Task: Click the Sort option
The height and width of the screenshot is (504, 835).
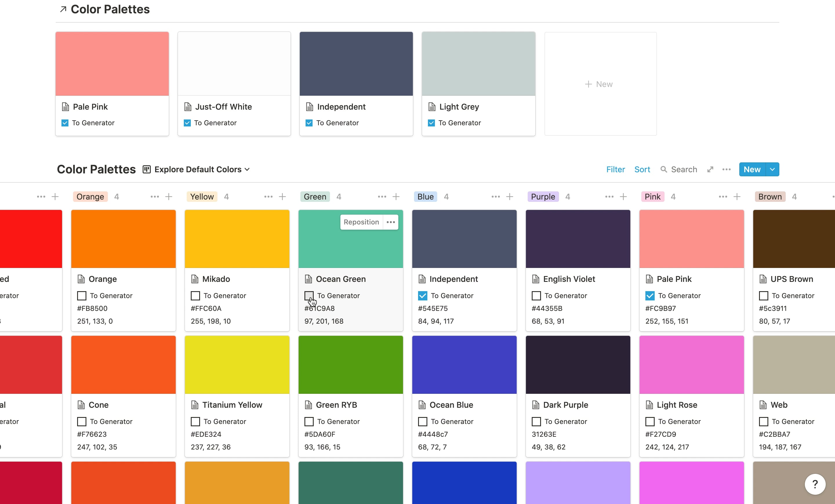Action: point(642,169)
